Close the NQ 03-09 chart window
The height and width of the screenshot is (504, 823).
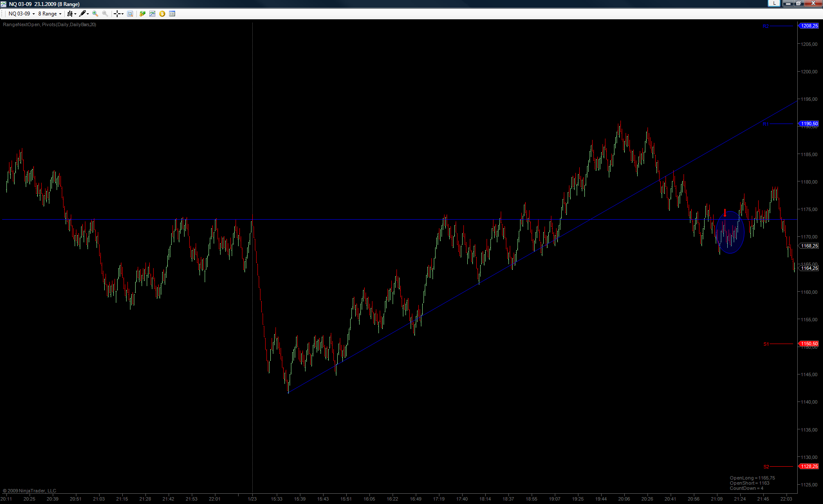[813, 3]
